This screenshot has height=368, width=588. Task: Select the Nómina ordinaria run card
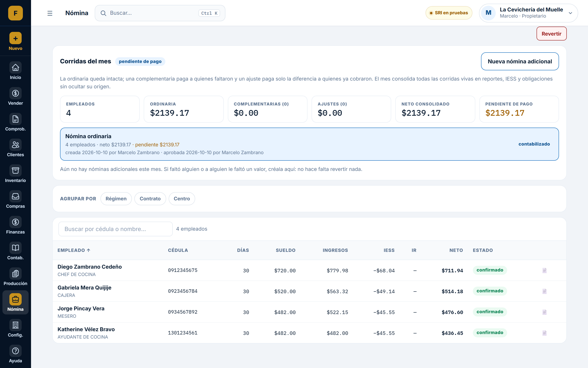point(309,144)
